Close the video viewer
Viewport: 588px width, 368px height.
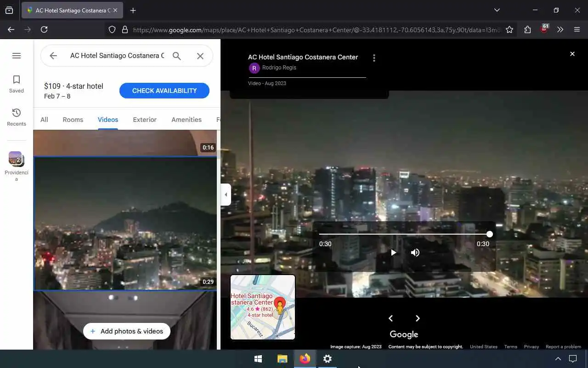(572, 54)
